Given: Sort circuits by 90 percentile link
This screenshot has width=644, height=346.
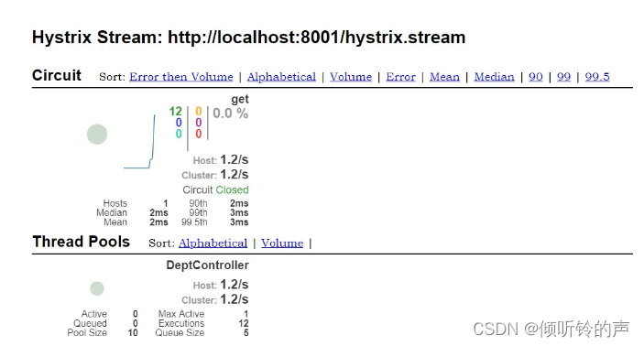Looking at the screenshot, I should [536, 77].
